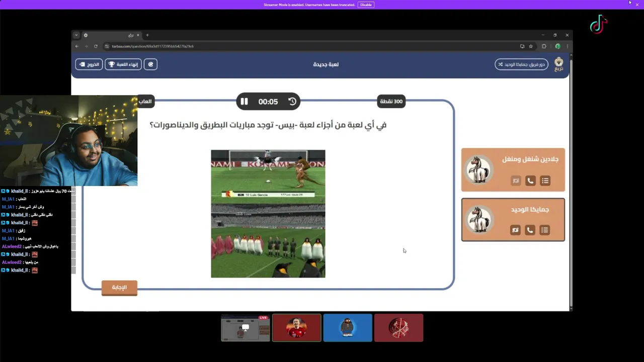Open browser extensions puzzle icon
The width and height of the screenshot is (644, 362).
point(544,46)
